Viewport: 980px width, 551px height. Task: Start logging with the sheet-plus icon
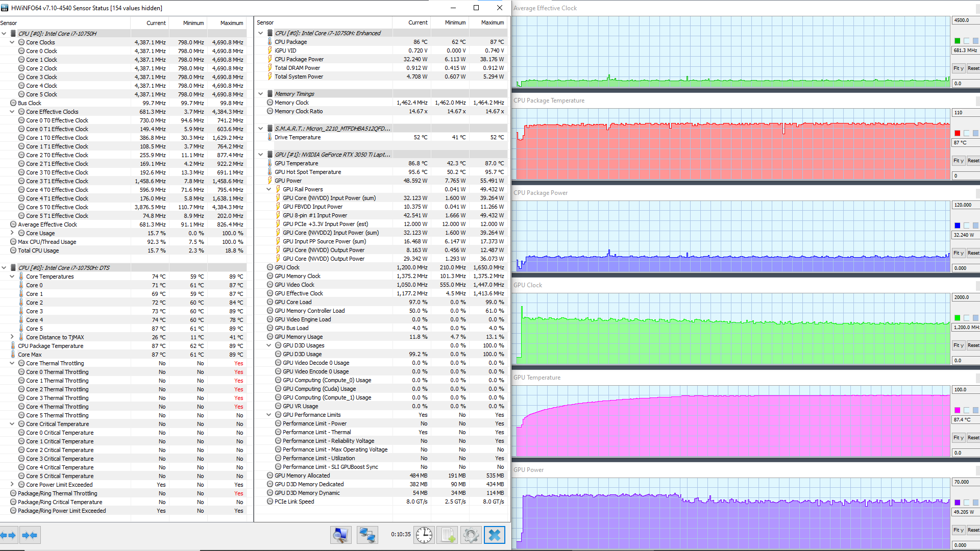[x=448, y=535]
